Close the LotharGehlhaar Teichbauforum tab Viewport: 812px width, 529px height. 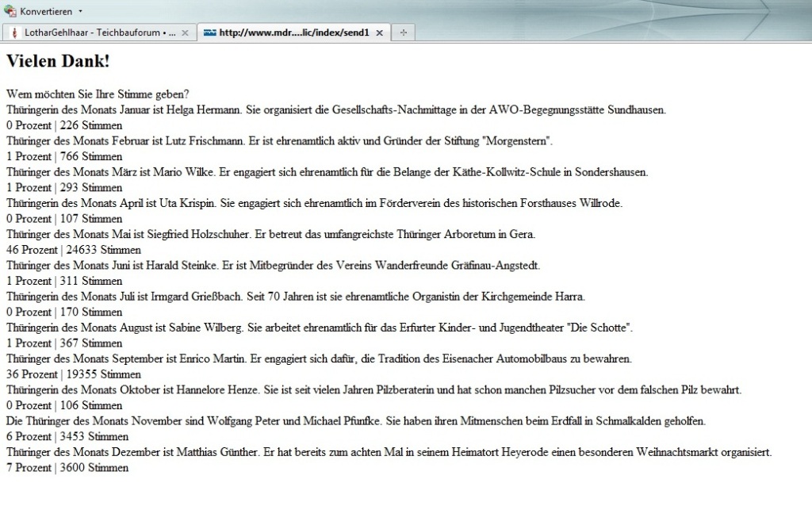pos(185,33)
